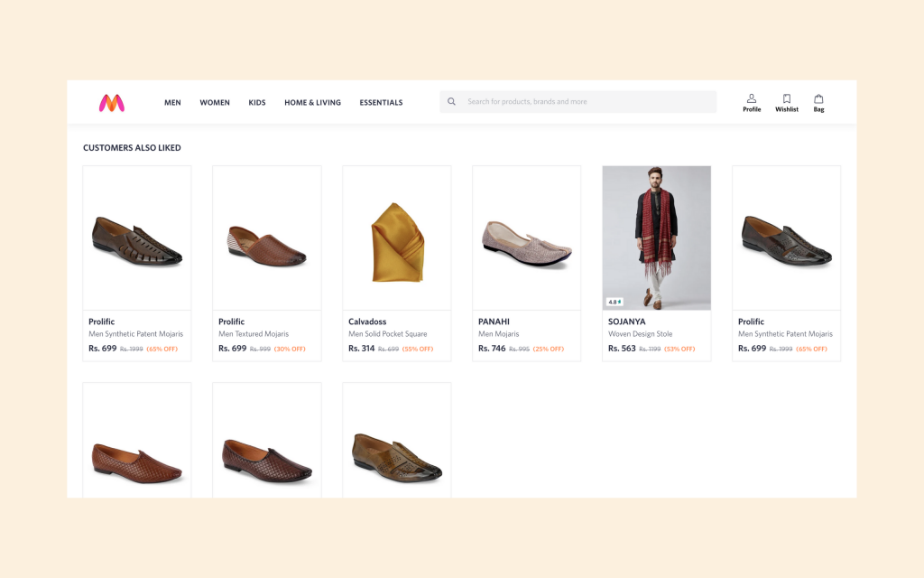Click the (25% OFF) discount label
This screenshot has height=578, width=924.
point(549,350)
